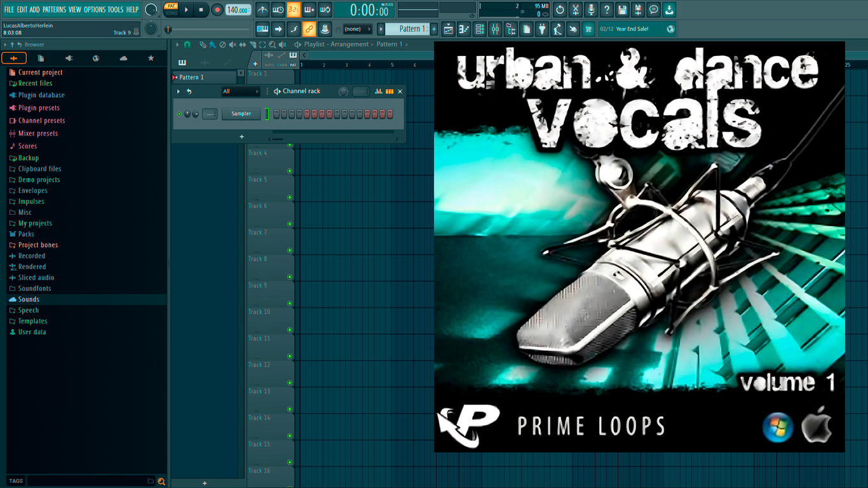Click the Sampler channel volume knob
868x488 pixels.
195,114
